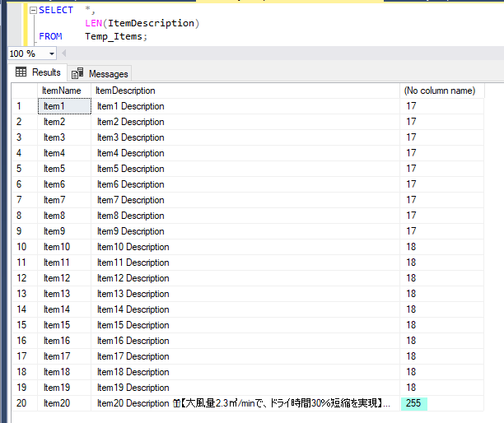
Task: Click the Item20 Description cell with Japanese text
Action: [244, 403]
